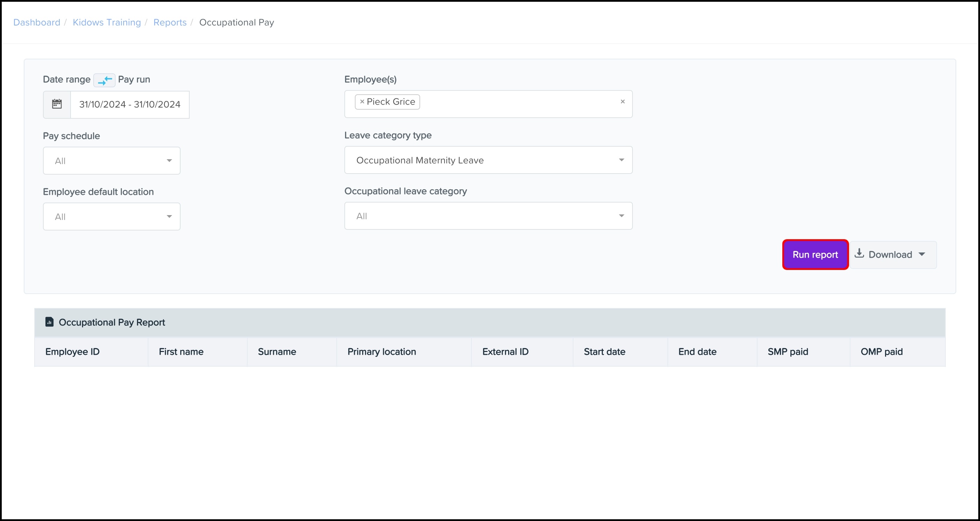Viewport: 980px width, 521px height.
Task: Toggle the Date range / Pay run switch
Action: (104, 80)
